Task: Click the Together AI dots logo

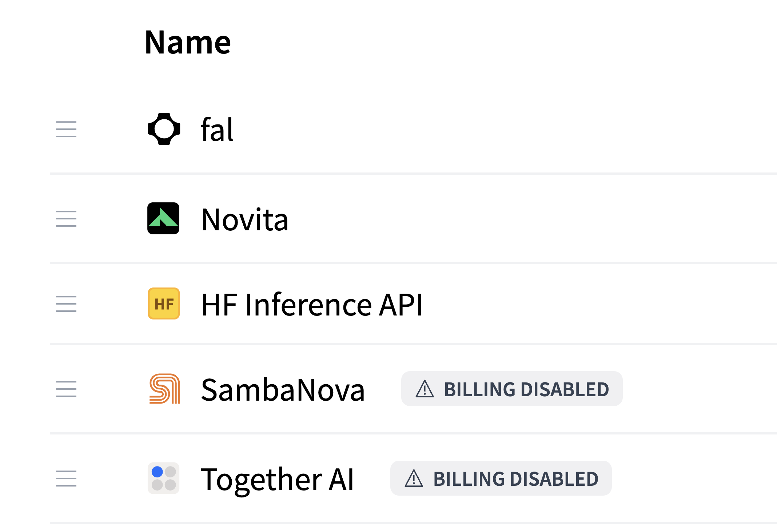Action: (x=163, y=478)
